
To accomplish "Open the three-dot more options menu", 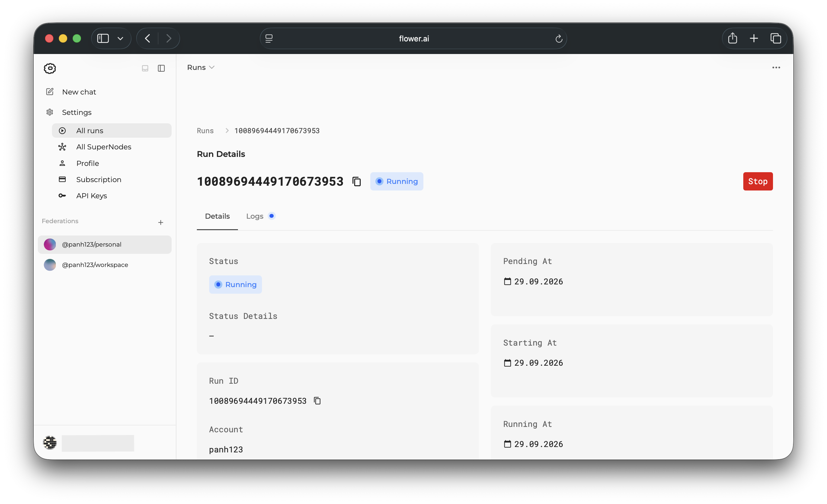I will pos(776,67).
